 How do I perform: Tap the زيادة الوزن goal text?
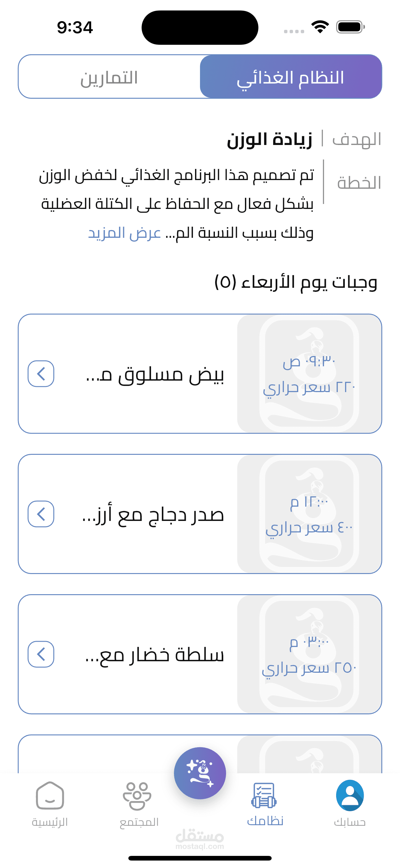[x=269, y=139]
